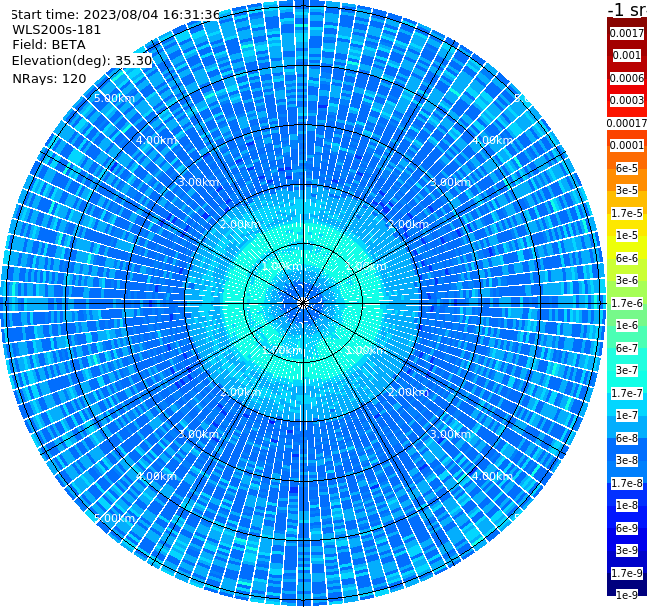Click the Field: BETA label
This screenshot has width=647, height=607.
click(49, 45)
